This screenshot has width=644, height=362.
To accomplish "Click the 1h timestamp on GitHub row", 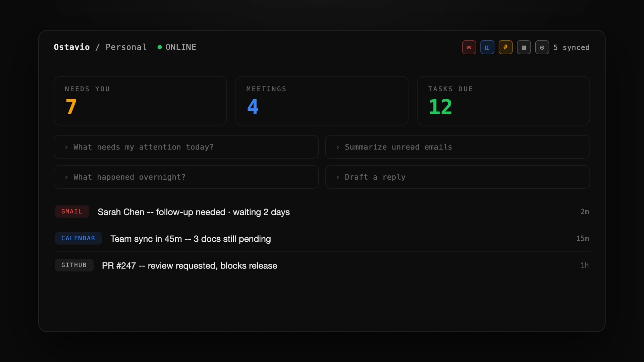I will (585, 265).
